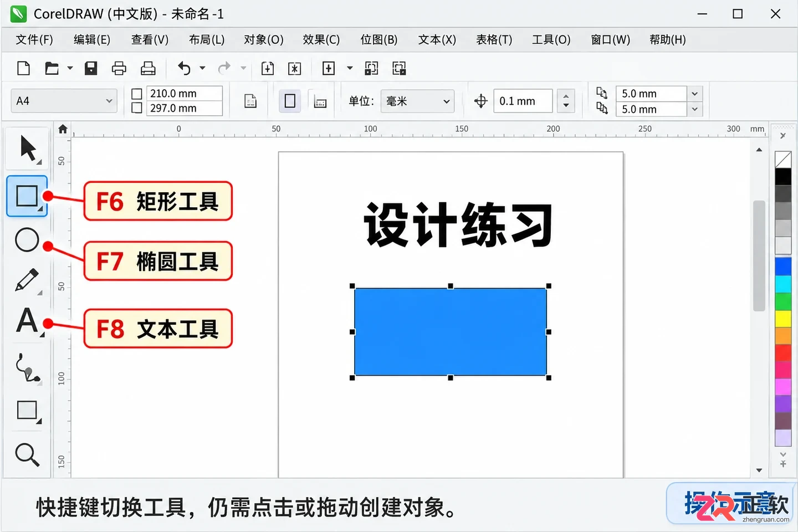Toggle the checkbox beside 210.0 mm

[x=137, y=94]
